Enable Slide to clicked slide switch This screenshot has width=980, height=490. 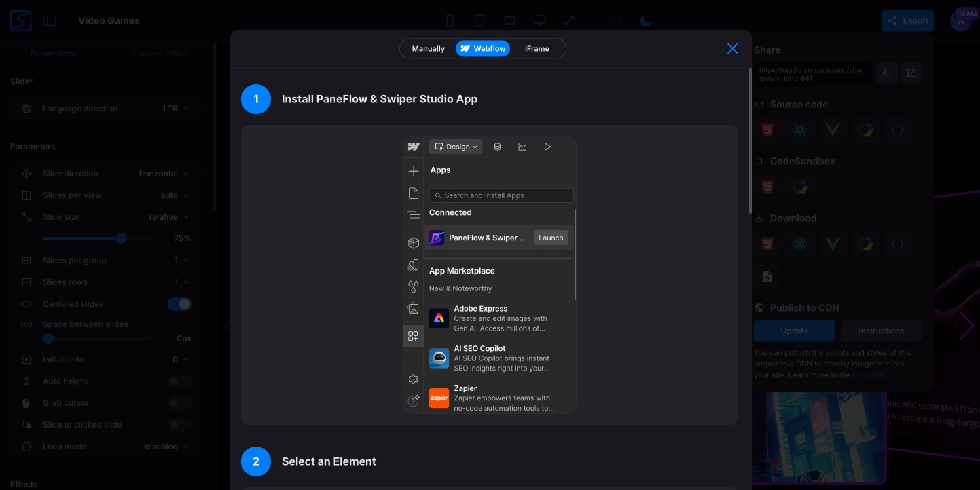pos(179,425)
